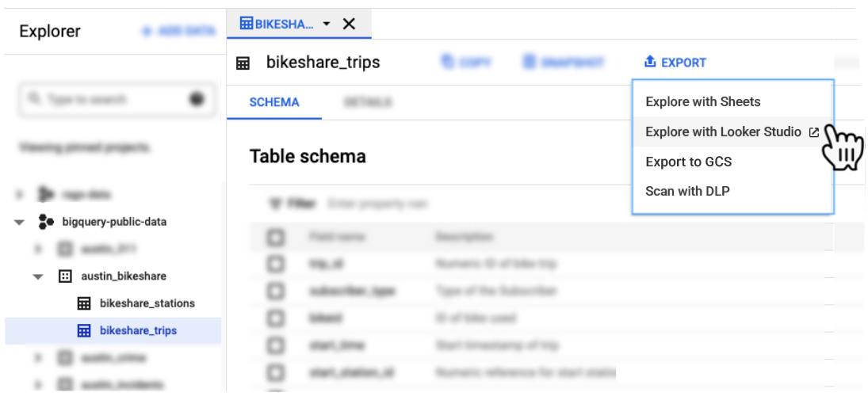Collapse the austin_bikeshare dataset

pyautogui.click(x=38, y=277)
